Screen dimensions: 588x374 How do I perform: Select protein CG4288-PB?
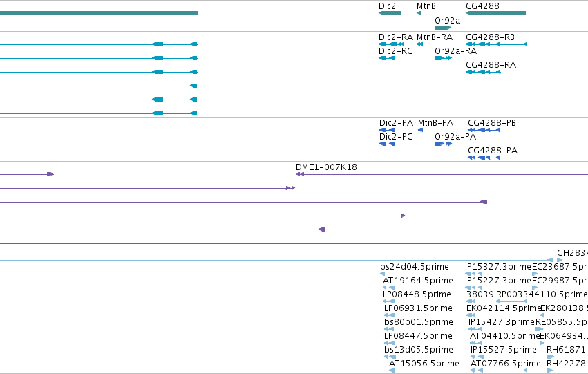pyautogui.click(x=492, y=123)
